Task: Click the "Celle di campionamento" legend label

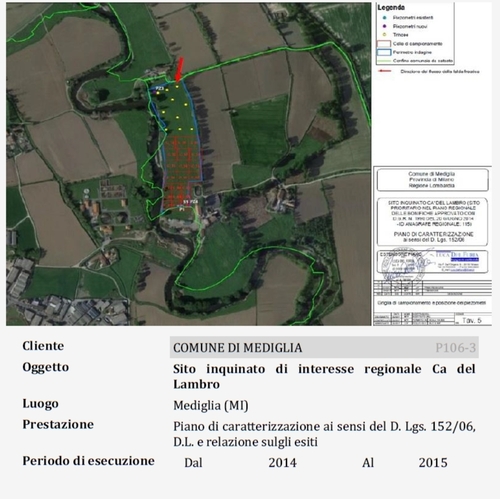Action: [x=417, y=44]
